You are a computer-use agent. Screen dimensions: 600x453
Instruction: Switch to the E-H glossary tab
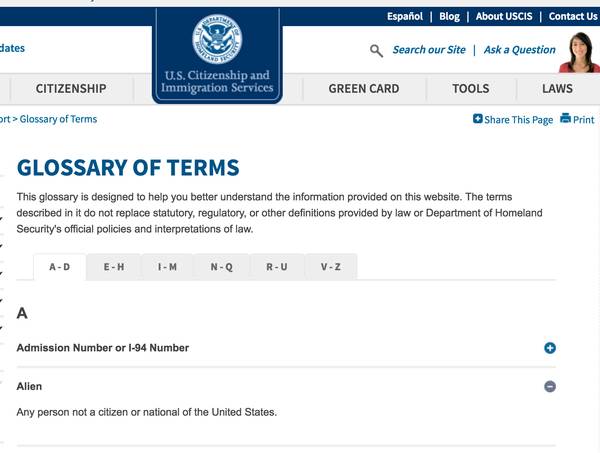click(x=114, y=267)
